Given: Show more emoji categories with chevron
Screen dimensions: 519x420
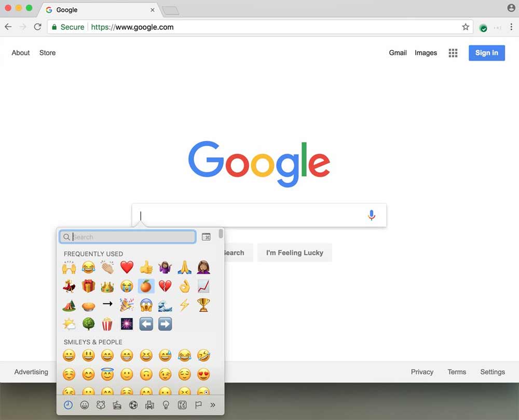Looking at the screenshot, I should (212, 405).
